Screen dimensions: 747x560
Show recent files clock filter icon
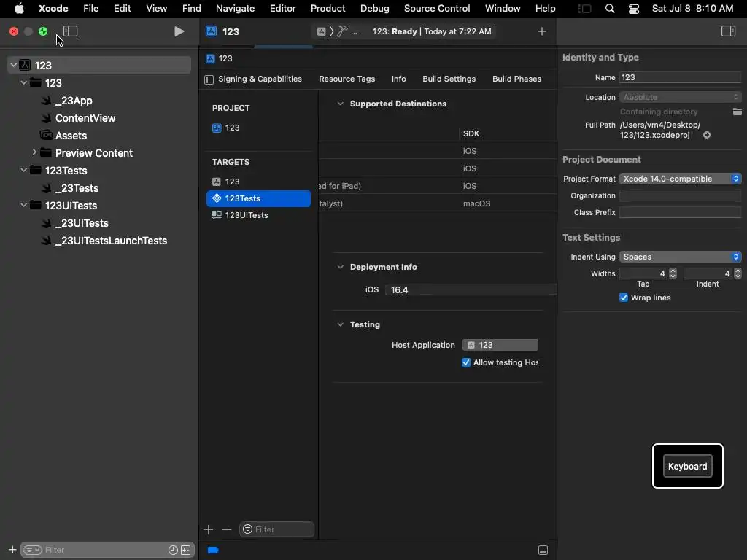(173, 550)
